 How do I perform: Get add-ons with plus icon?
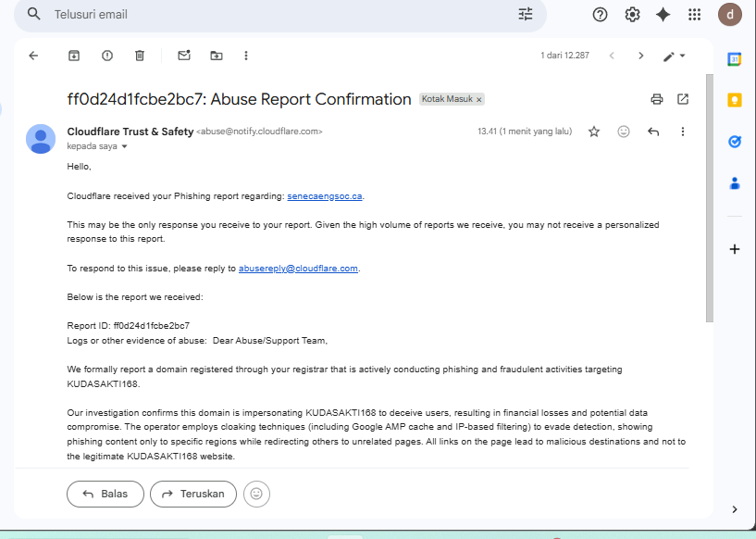[735, 249]
